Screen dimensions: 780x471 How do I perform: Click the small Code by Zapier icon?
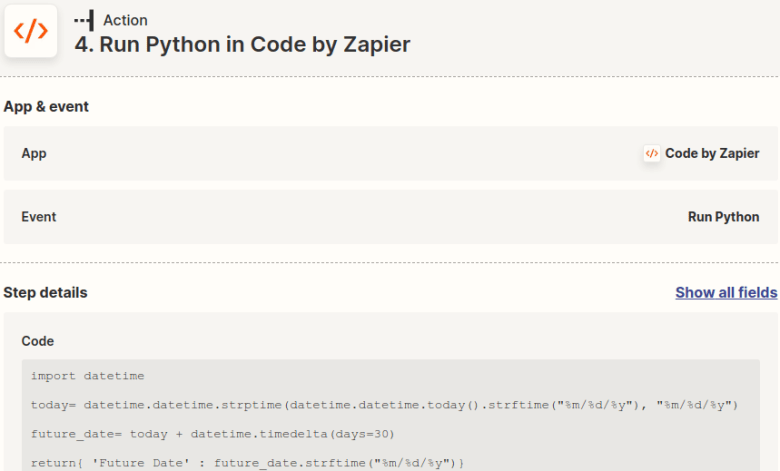(651, 154)
